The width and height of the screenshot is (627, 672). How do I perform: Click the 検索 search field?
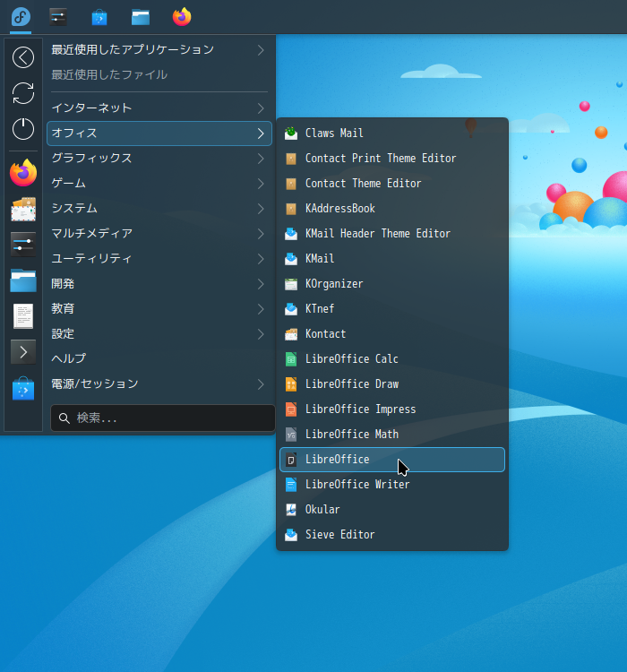(x=163, y=418)
